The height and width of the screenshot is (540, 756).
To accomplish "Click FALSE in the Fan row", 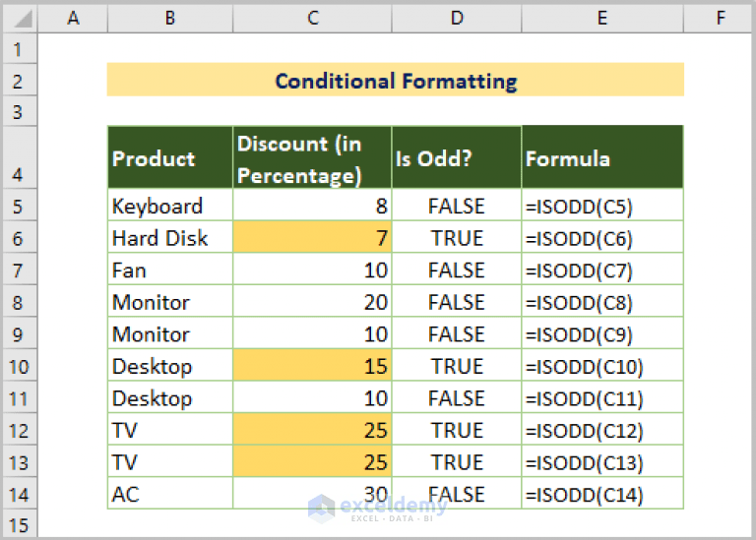I will [x=457, y=270].
